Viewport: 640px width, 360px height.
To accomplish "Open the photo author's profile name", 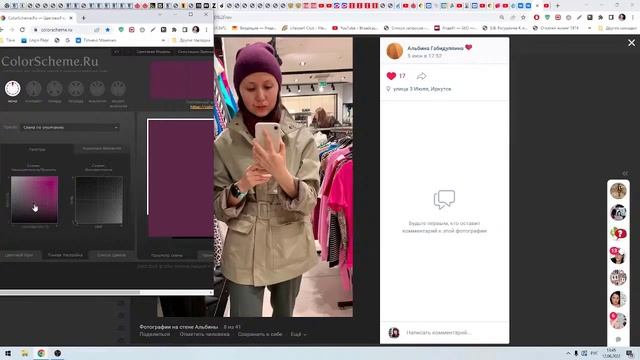I will tap(436, 48).
